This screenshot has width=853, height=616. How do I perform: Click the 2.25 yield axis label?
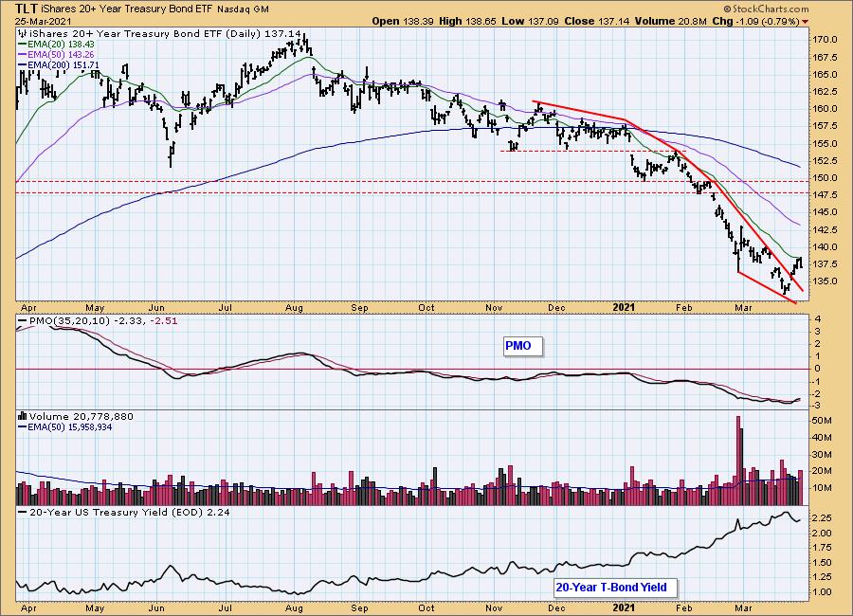822,518
